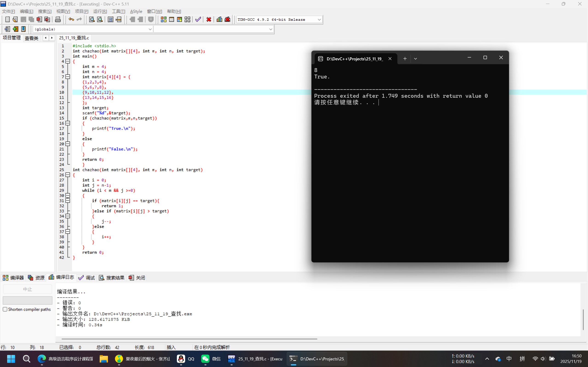Open new tab in console window

(405, 59)
